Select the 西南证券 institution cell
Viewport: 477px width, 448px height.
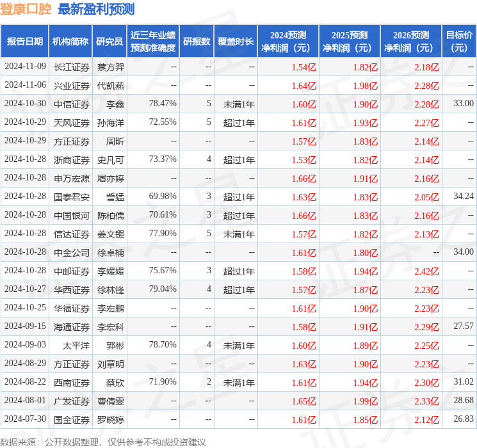[x=72, y=383]
